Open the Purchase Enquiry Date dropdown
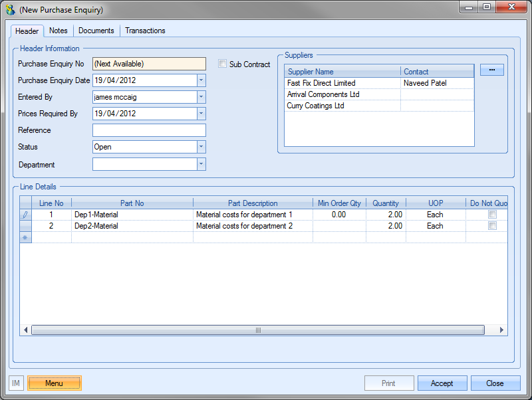The image size is (532, 400). (201, 80)
